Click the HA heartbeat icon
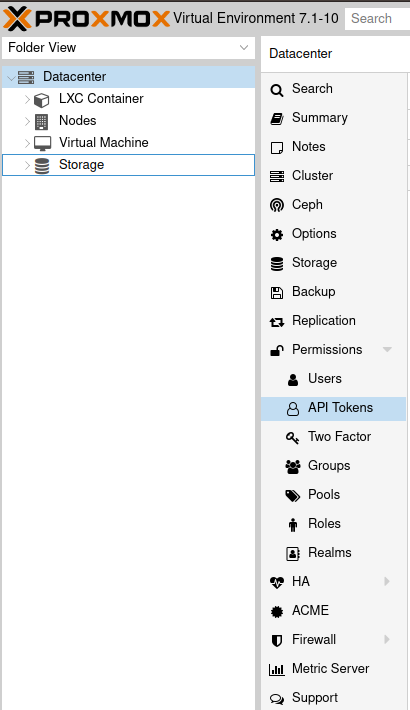The image size is (410, 710). click(277, 582)
